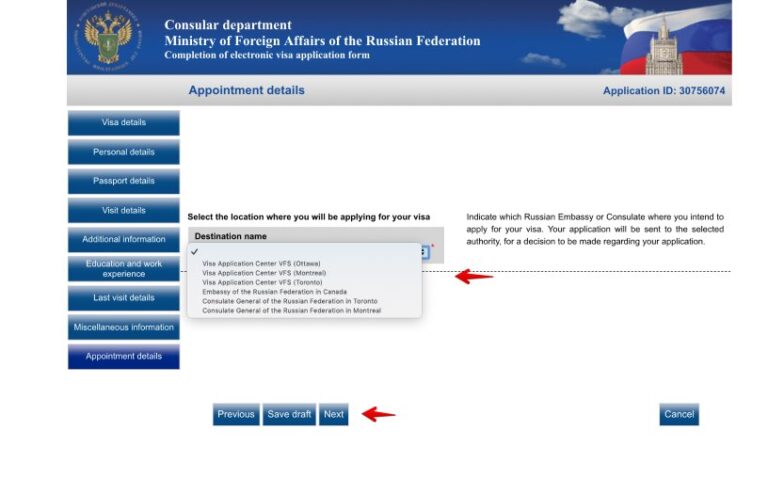The width and height of the screenshot is (768, 495).
Task: Switch to Visit details section
Action: [x=123, y=211]
